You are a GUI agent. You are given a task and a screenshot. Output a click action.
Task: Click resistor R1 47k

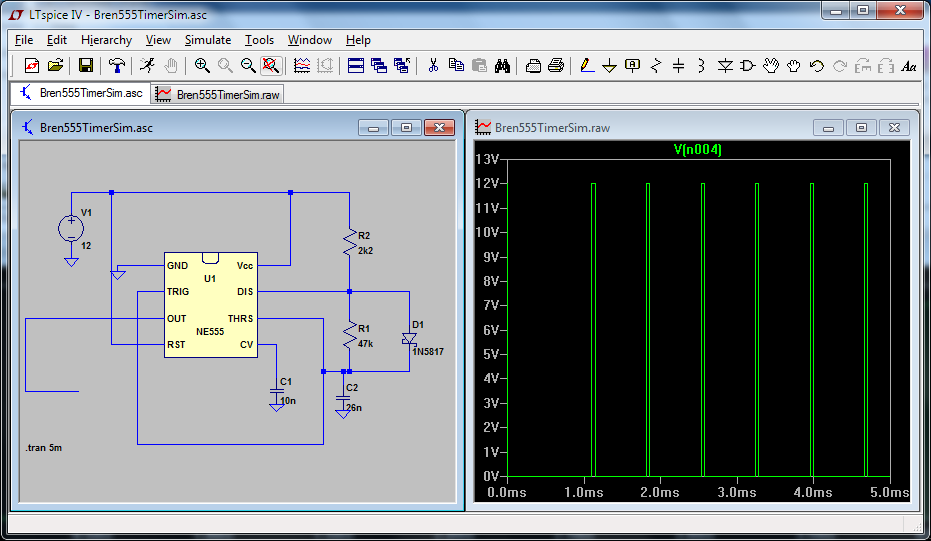pyautogui.click(x=350, y=336)
